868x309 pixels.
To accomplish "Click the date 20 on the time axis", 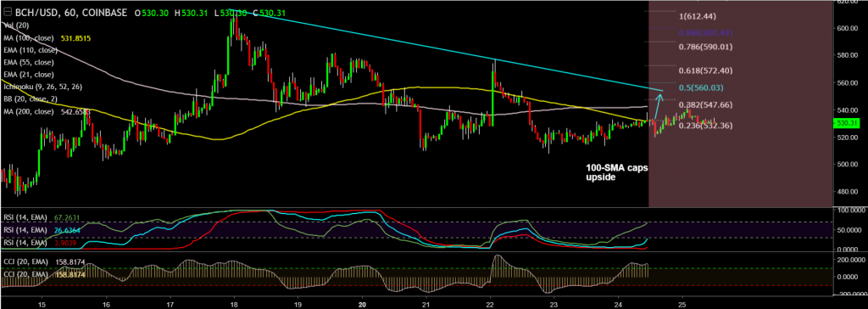I will click(x=362, y=304).
